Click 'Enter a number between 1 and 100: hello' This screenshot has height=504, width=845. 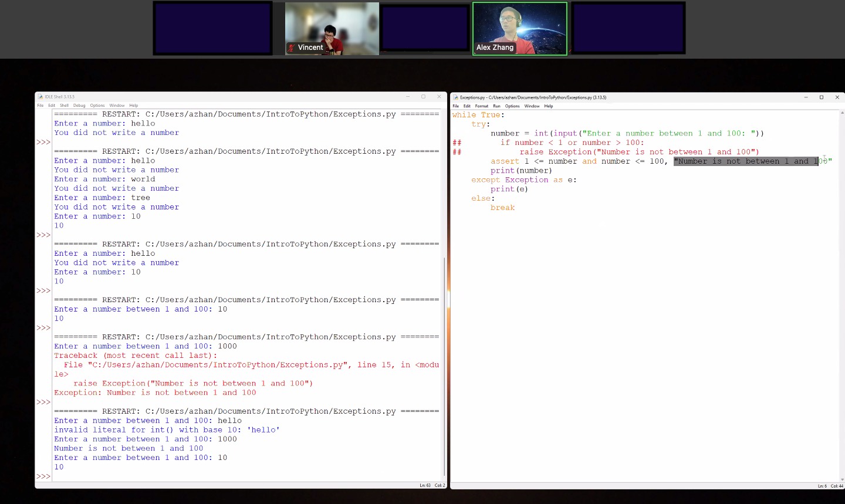point(148,421)
